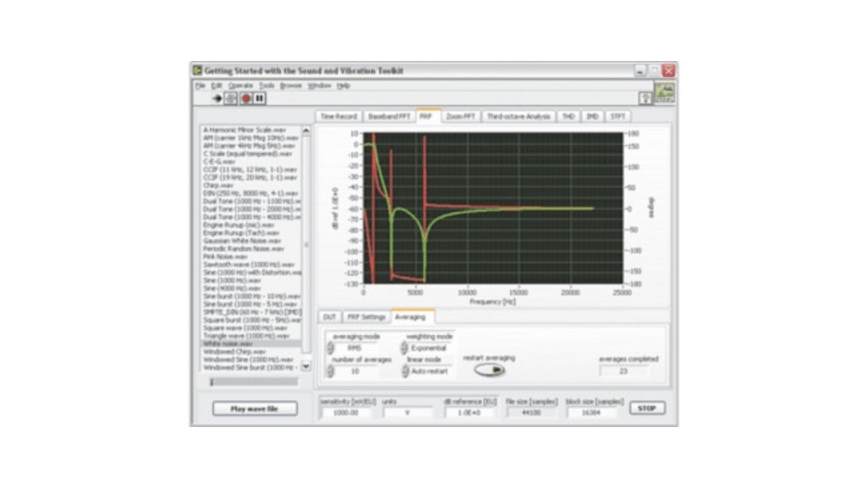
Task: Flip the restart averaging switch
Action: coord(491,369)
